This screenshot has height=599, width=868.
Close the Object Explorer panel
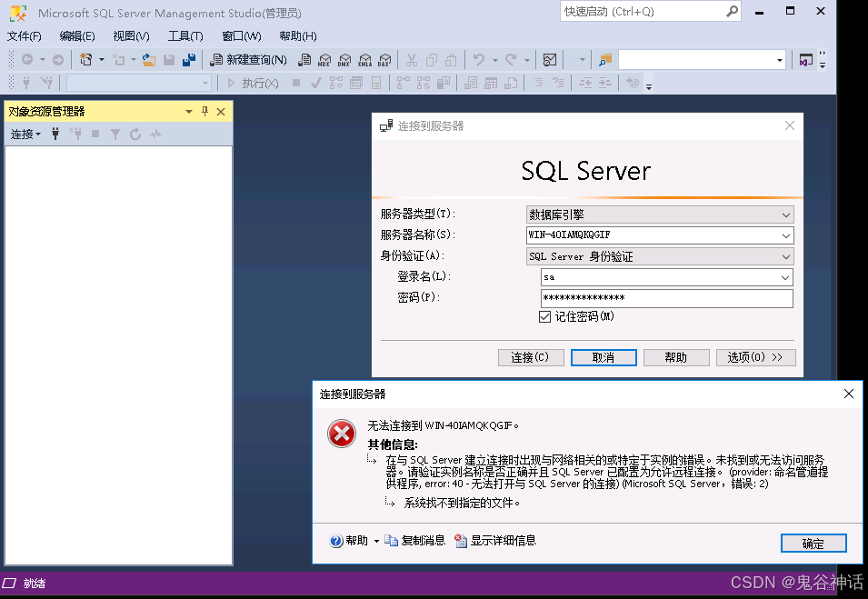pyautogui.click(x=221, y=111)
